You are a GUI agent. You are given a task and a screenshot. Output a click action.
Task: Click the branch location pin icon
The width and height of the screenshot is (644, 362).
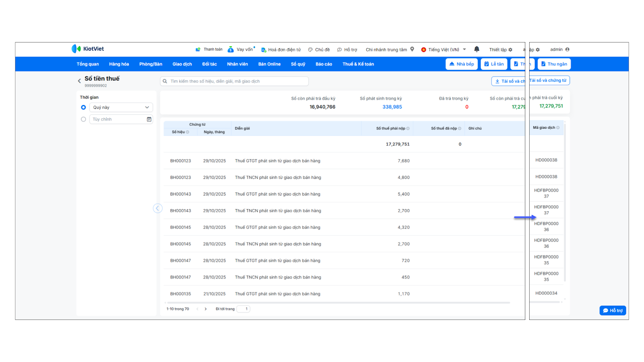click(x=412, y=49)
